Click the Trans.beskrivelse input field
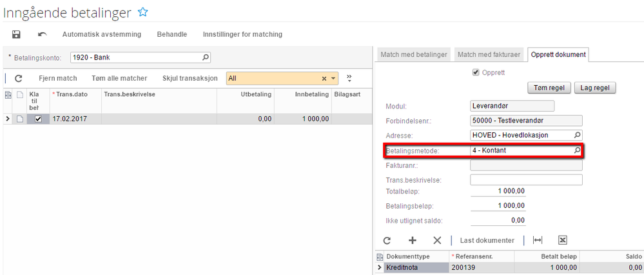The image size is (644, 275). [526, 180]
